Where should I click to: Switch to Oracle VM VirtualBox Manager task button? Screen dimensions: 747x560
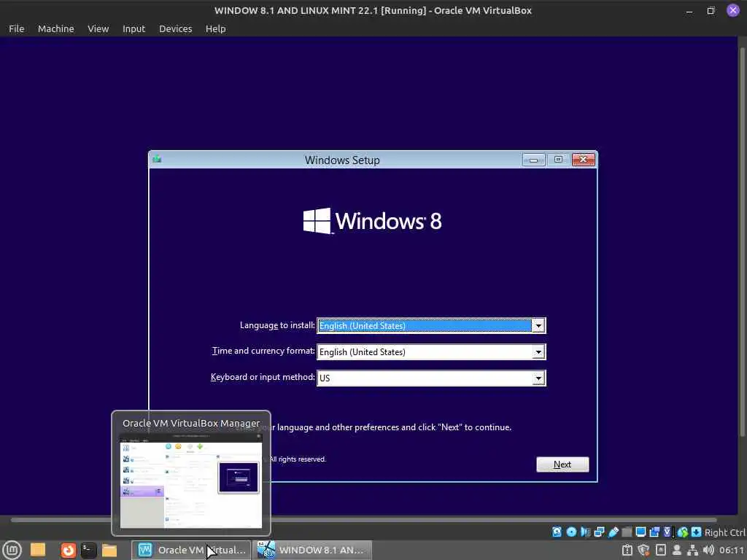point(191,550)
